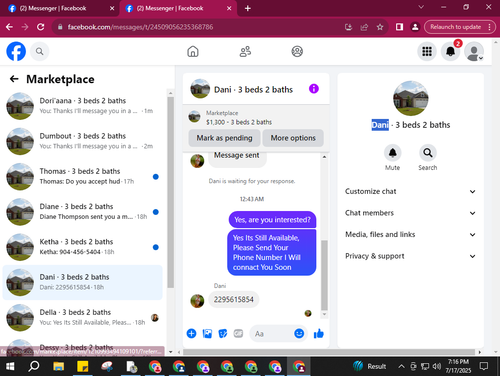Open the Friends icon in top navigation
The height and width of the screenshot is (376, 500).
tap(245, 51)
